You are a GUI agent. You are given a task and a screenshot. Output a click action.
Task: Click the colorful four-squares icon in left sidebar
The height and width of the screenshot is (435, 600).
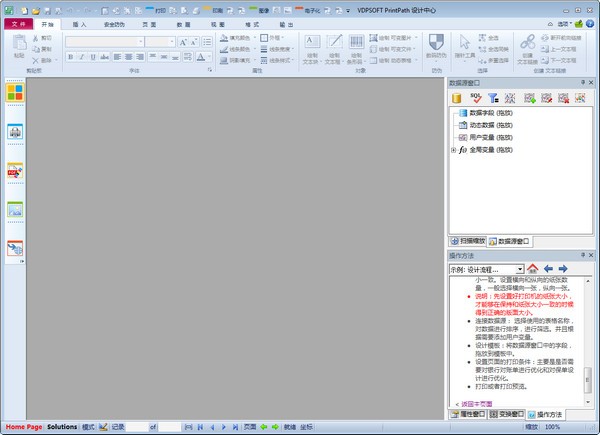15,93
